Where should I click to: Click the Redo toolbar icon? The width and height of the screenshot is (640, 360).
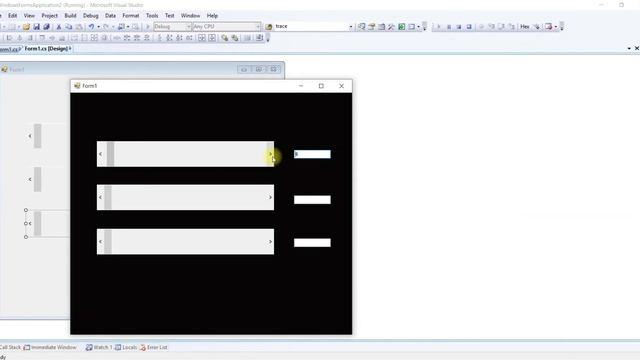tap(106, 27)
